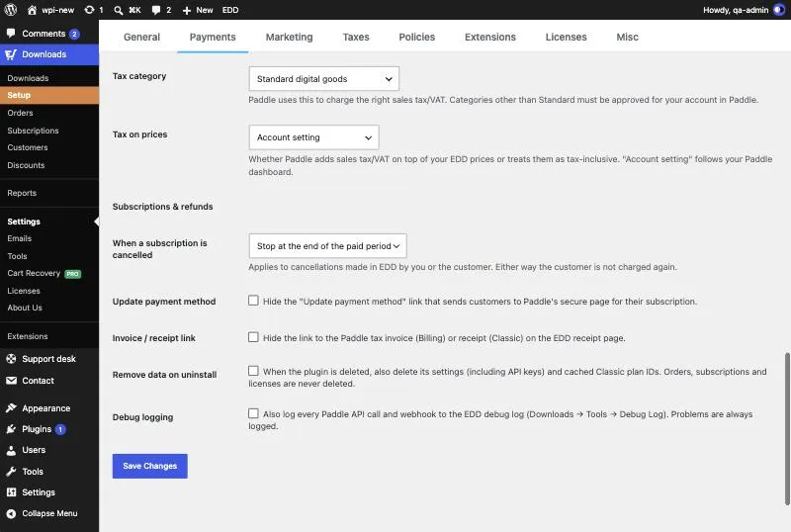Screen dimensions: 791x532
Task: Click the Plugins update count badge
Action: pos(60,429)
